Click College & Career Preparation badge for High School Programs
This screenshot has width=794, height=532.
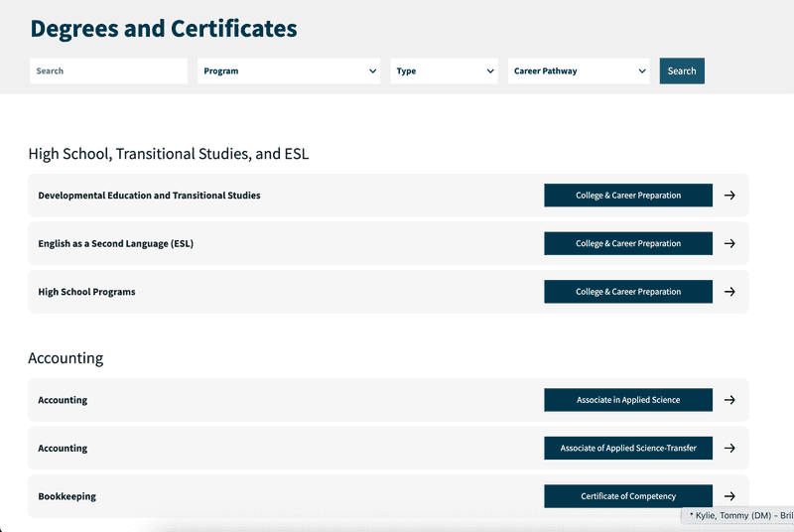tap(628, 292)
